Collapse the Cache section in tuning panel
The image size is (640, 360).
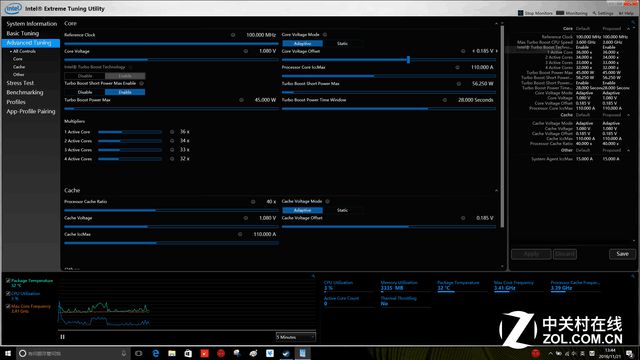click(496, 191)
